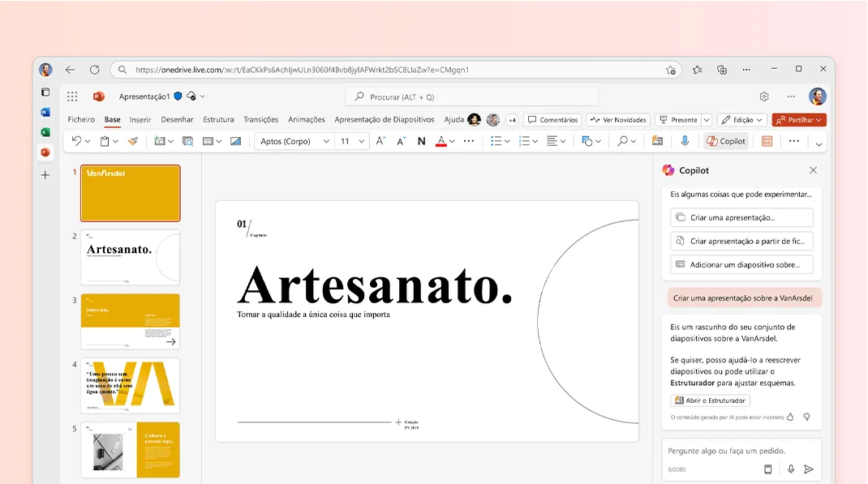The height and width of the screenshot is (484, 868).
Task: Click the orange grid add-ins icon
Action: [x=767, y=141]
